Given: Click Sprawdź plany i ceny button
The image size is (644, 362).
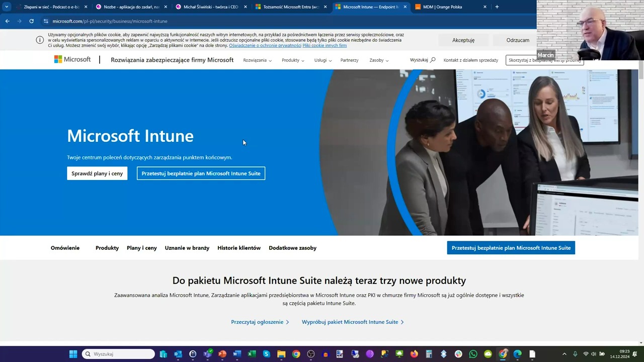Looking at the screenshot, I should pos(97,173).
